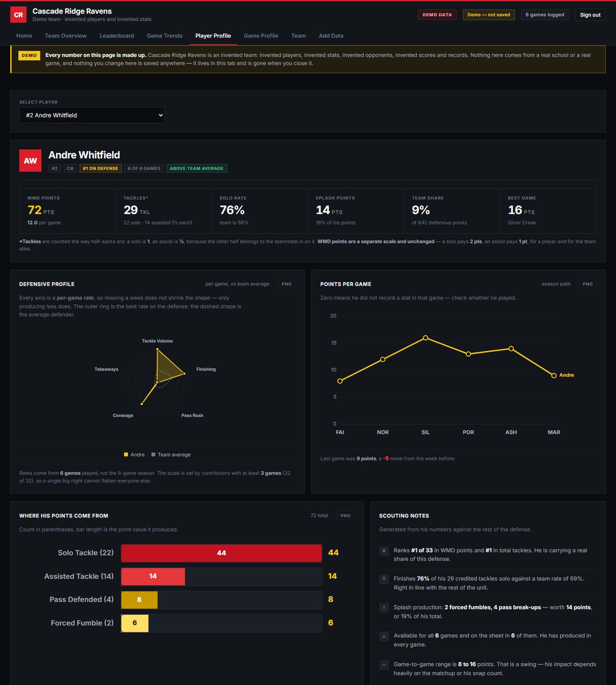This screenshot has height=685, width=616.
Task: Go to the Home tab
Action: pos(24,36)
